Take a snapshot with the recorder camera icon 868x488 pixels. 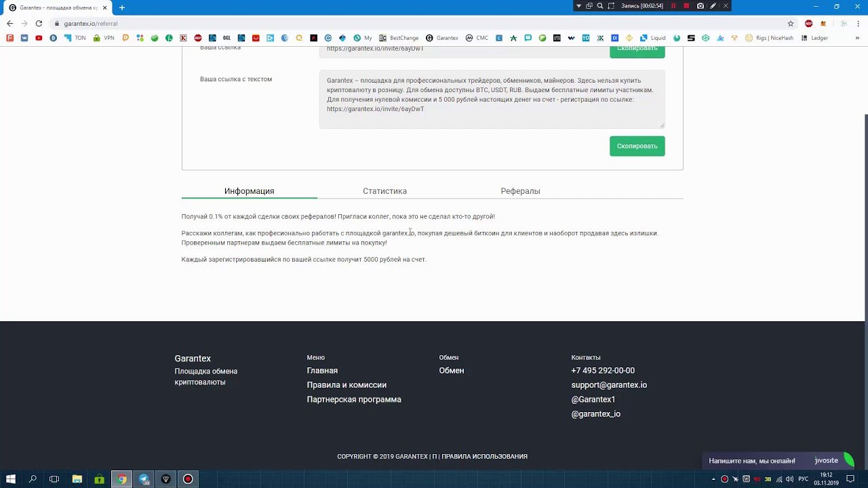click(x=700, y=5)
